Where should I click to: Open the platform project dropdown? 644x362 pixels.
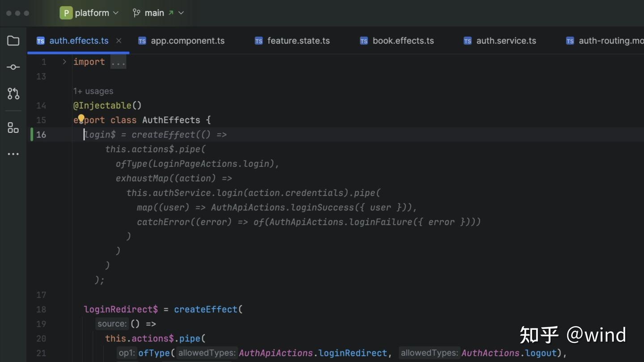click(x=116, y=13)
